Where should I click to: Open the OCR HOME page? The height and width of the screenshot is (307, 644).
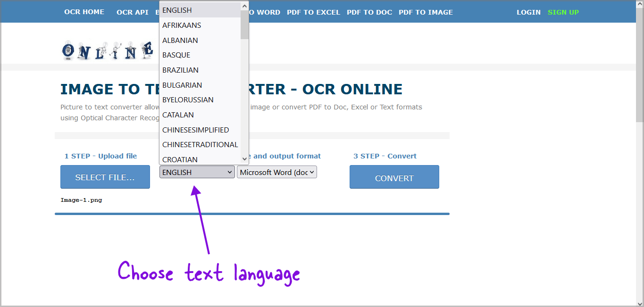tap(84, 12)
